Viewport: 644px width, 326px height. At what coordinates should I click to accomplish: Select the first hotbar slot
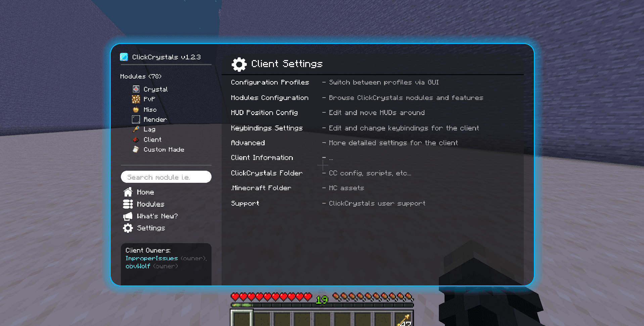tap(241, 318)
